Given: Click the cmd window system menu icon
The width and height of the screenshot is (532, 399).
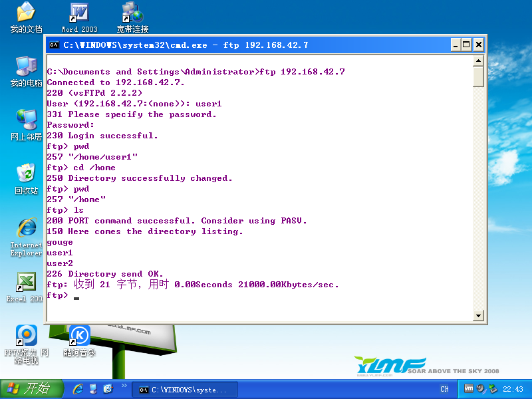Looking at the screenshot, I should click(55, 45).
